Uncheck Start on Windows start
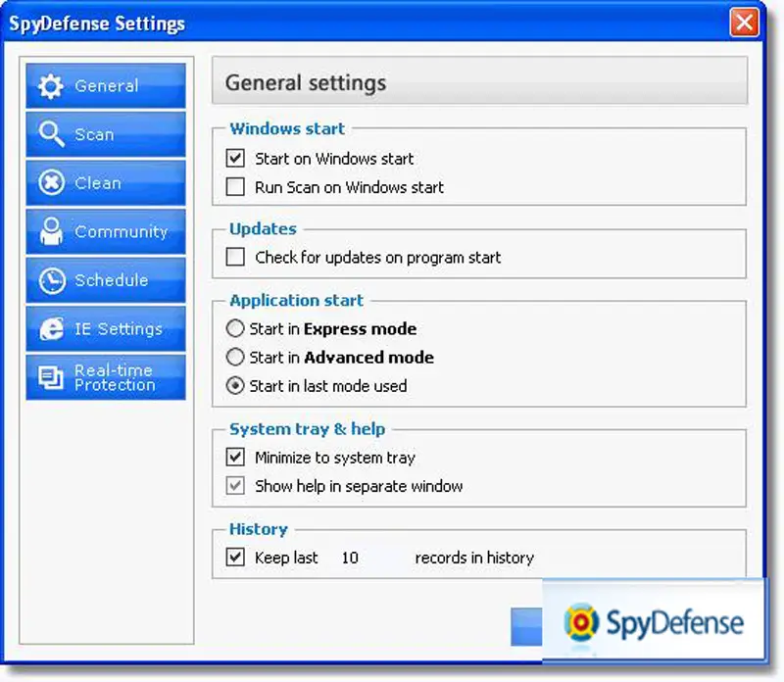The height and width of the screenshot is (682, 784). coord(235,159)
